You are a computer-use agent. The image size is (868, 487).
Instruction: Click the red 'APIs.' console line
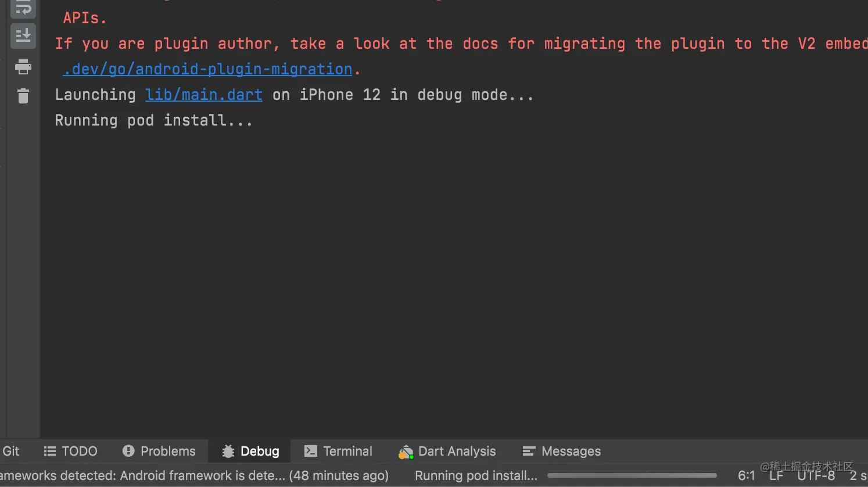(85, 18)
